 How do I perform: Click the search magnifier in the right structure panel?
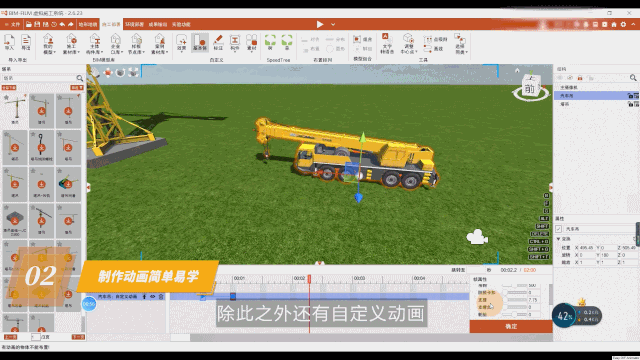tap(633, 78)
